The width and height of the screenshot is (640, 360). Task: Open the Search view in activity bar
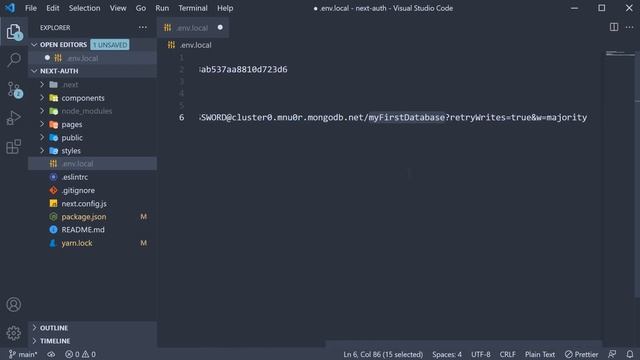(x=14, y=60)
